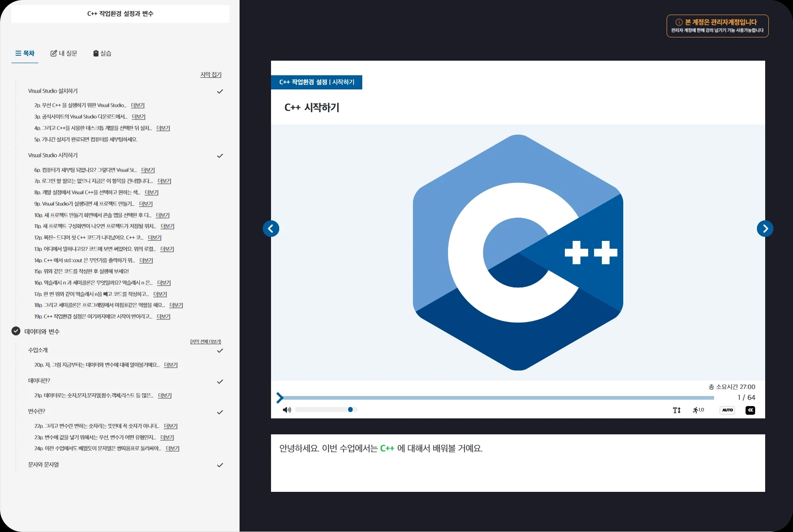
Task: Click checkmark beside Visual Studio 시작하기
Action: [x=220, y=156]
